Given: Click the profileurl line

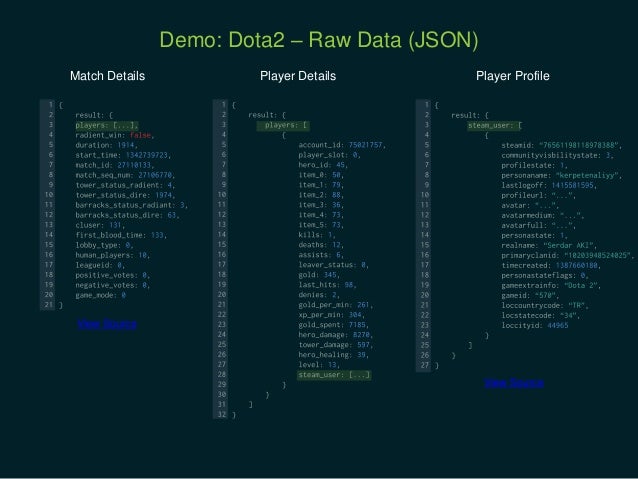Looking at the screenshot, I should point(539,195).
